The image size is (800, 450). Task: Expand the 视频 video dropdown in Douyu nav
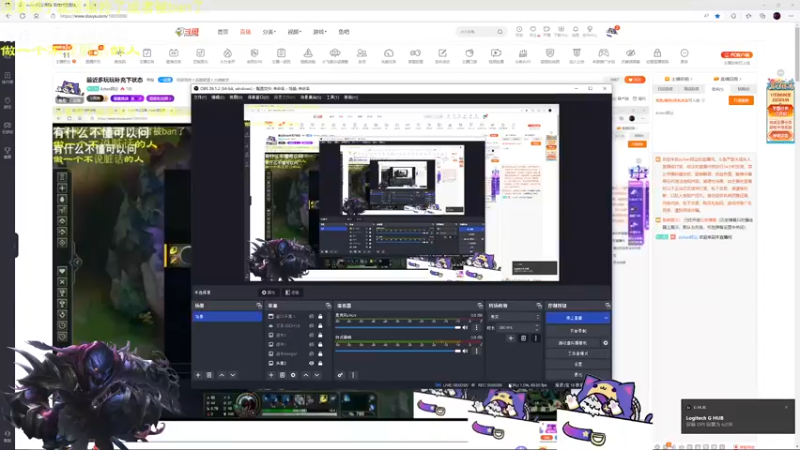(x=294, y=32)
